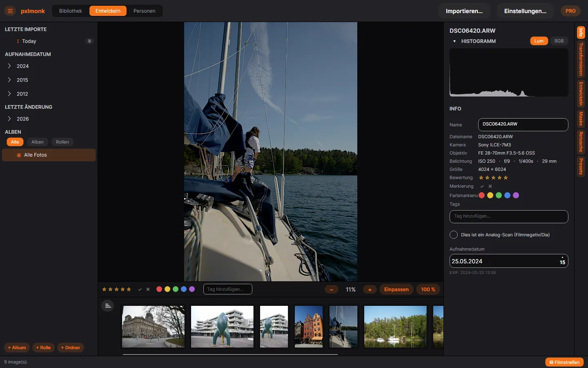Apply the red color label in the info panel

pyautogui.click(x=482, y=195)
